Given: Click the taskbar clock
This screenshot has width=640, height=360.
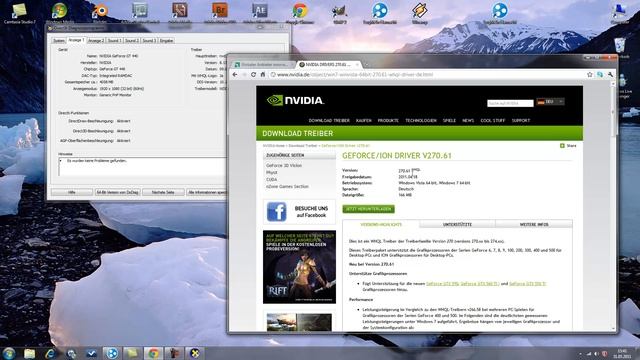Looking at the screenshot, I should tap(622, 353).
